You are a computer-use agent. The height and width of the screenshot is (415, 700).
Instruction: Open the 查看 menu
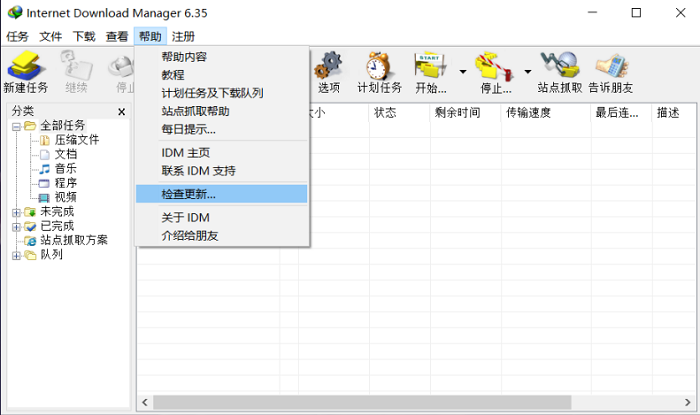click(x=117, y=37)
